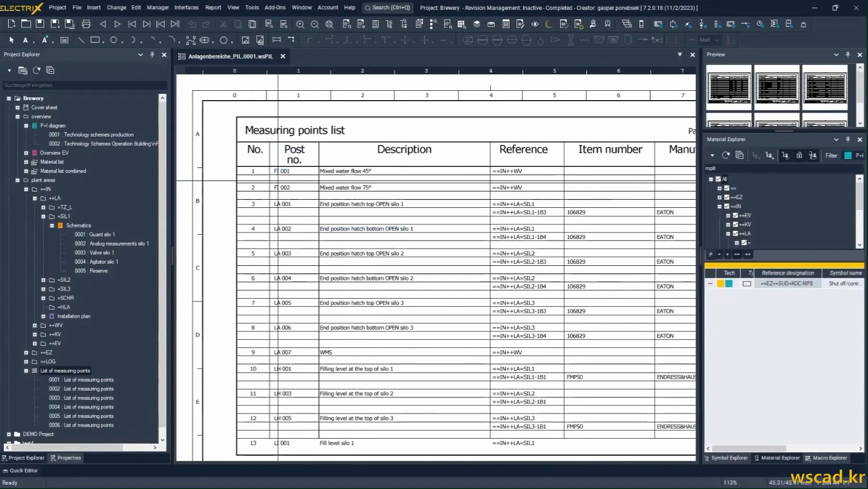Expand the DEMO Project node
The height and width of the screenshot is (489, 868).
point(9,434)
